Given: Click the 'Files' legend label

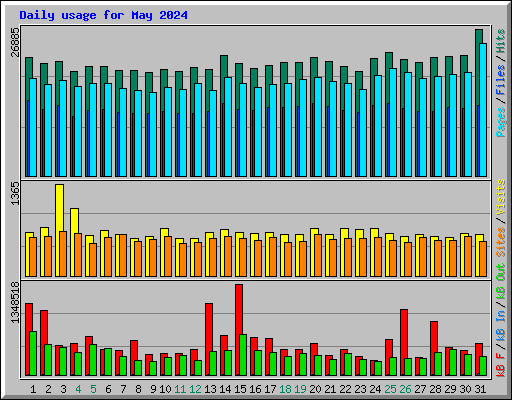Looking at the screenshot, I should [501, 79].
